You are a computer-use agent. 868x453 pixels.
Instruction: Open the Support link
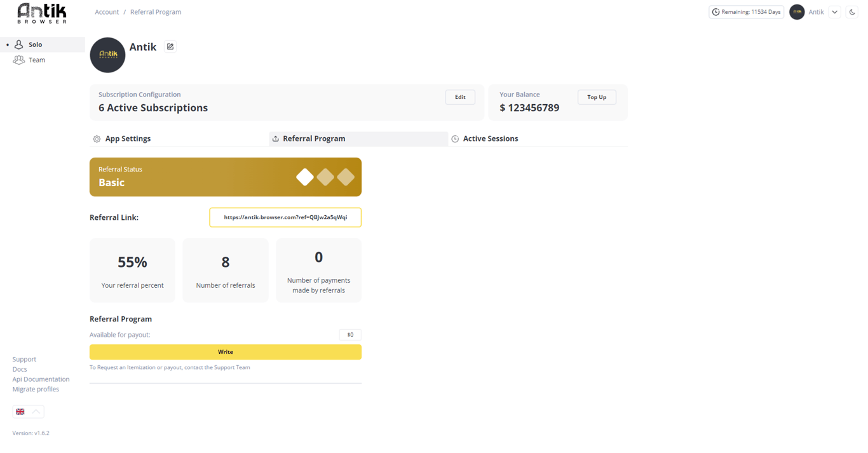(24, 359)
